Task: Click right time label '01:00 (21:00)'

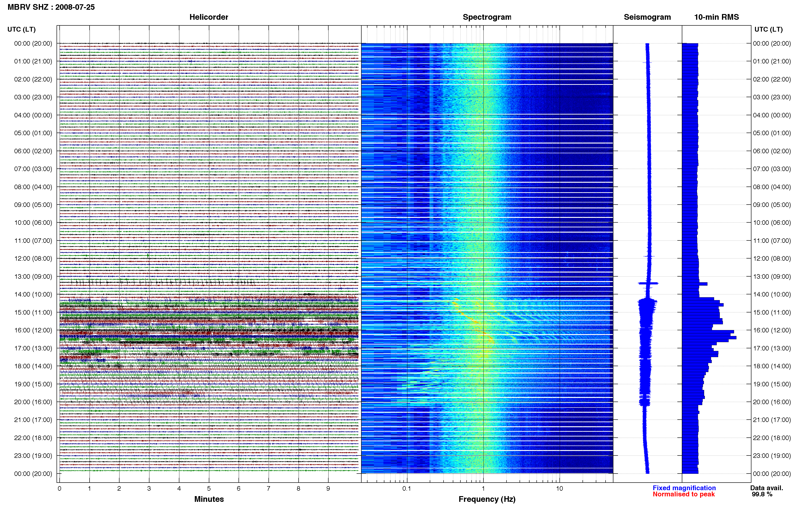Action: point(772,61)
